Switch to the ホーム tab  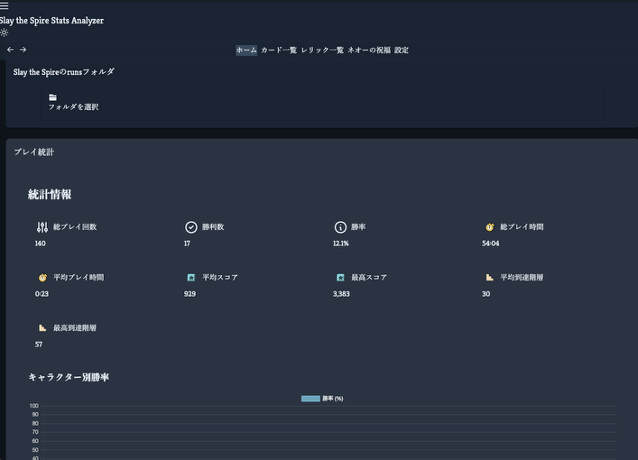pos(246,50)
